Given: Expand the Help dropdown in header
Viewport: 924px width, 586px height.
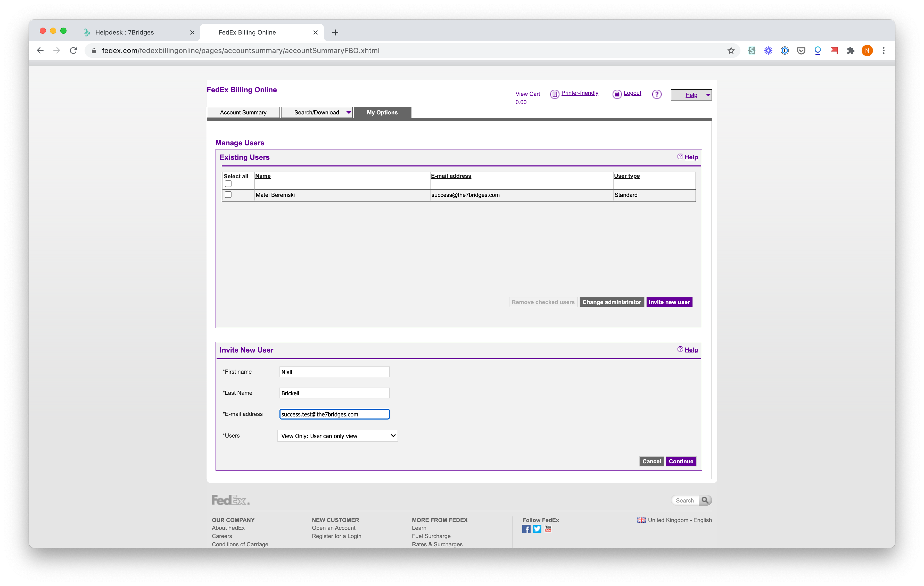Looking at the screenshot, I should point(708,95).
